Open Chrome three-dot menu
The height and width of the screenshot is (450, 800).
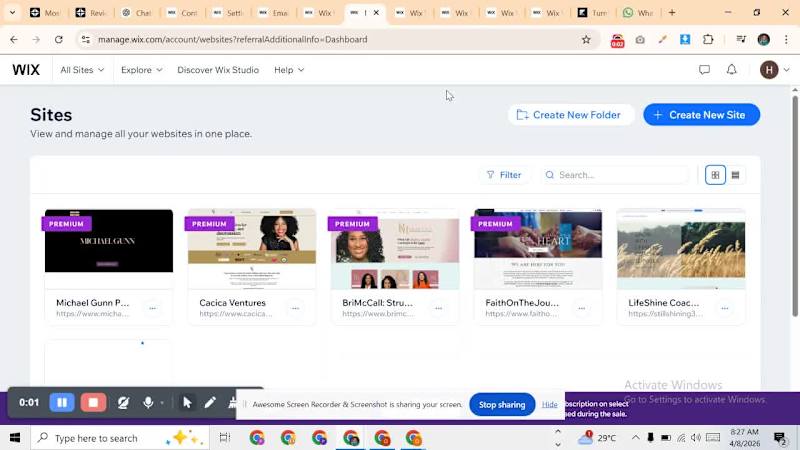pyautogui.click(x=786, y=39)
